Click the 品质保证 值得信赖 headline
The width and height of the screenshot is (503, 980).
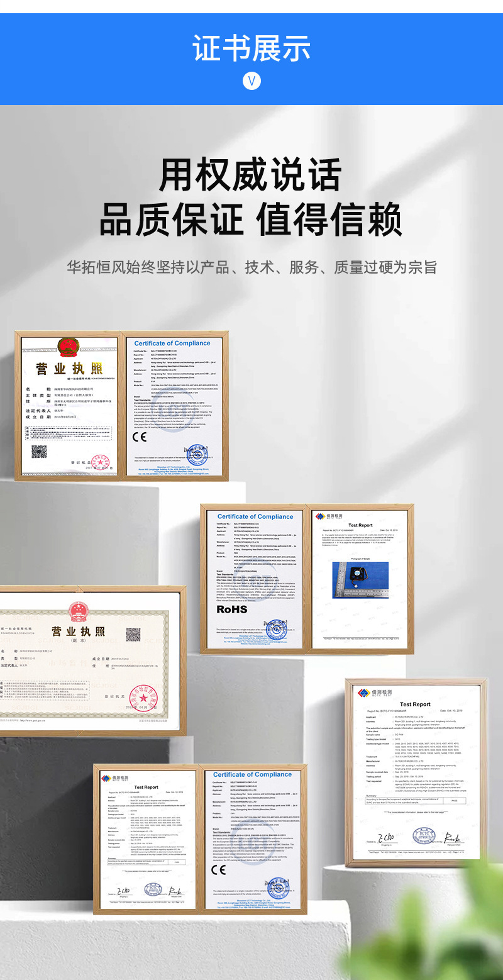point(251,218)
